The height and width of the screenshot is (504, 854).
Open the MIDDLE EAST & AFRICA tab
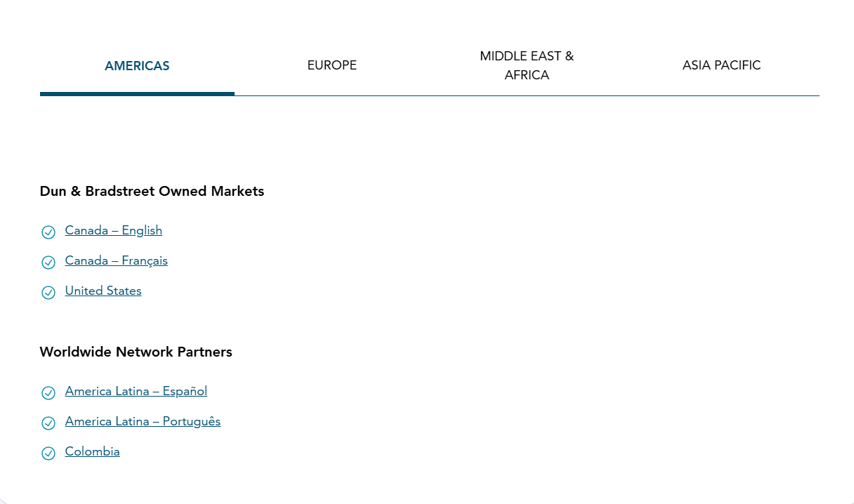(527, 65)
